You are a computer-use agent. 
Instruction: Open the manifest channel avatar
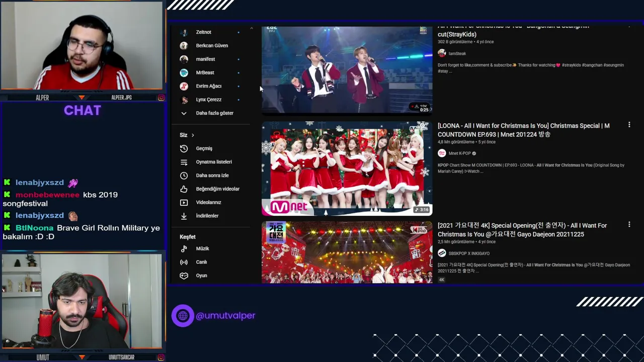(184, 59)
